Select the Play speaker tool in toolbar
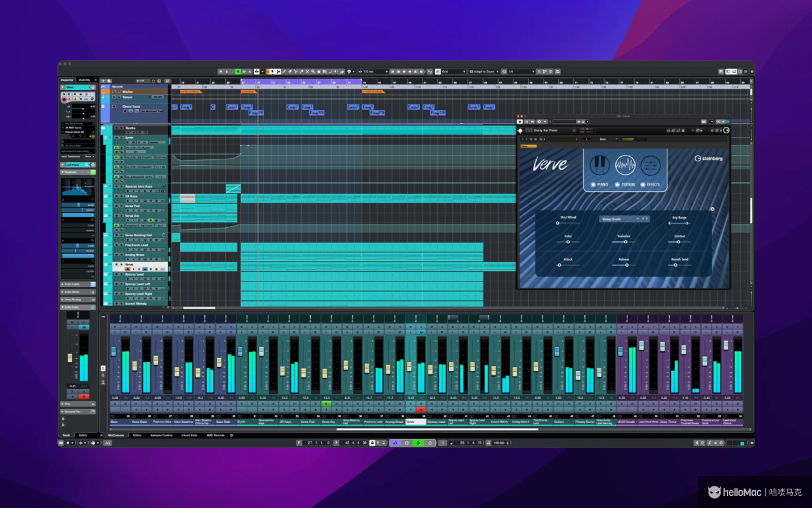This screenshot has height=508, width=812. [x=336, y=71]
